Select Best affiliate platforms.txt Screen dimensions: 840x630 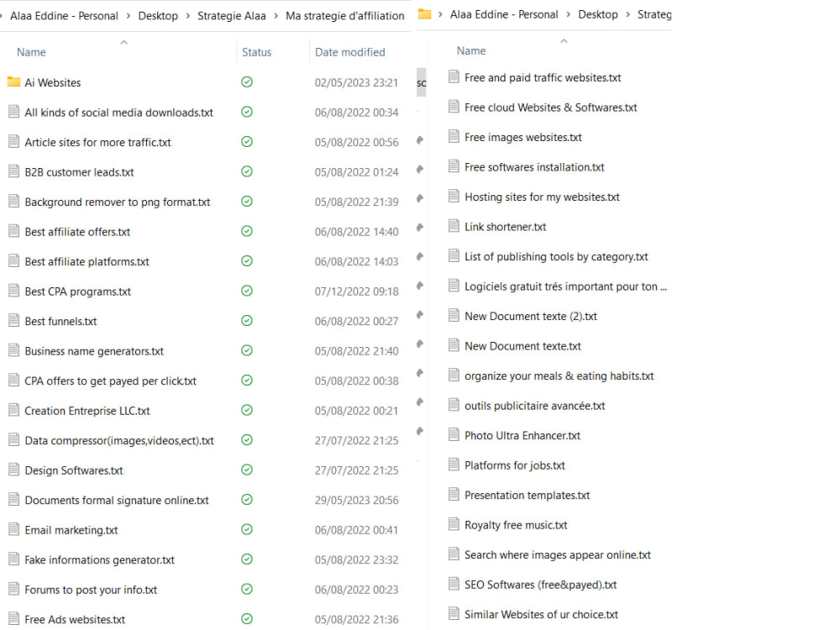(x=87, y=261)
